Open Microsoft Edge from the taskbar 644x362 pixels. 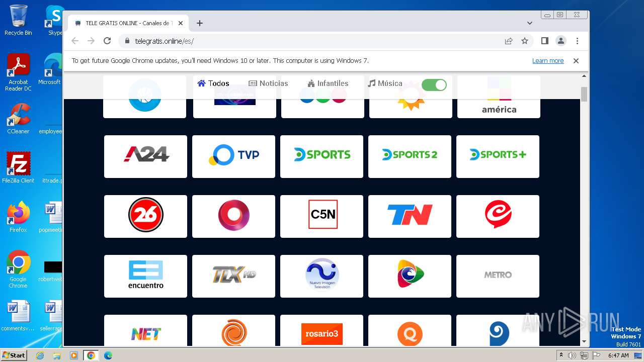click(108, 355)
